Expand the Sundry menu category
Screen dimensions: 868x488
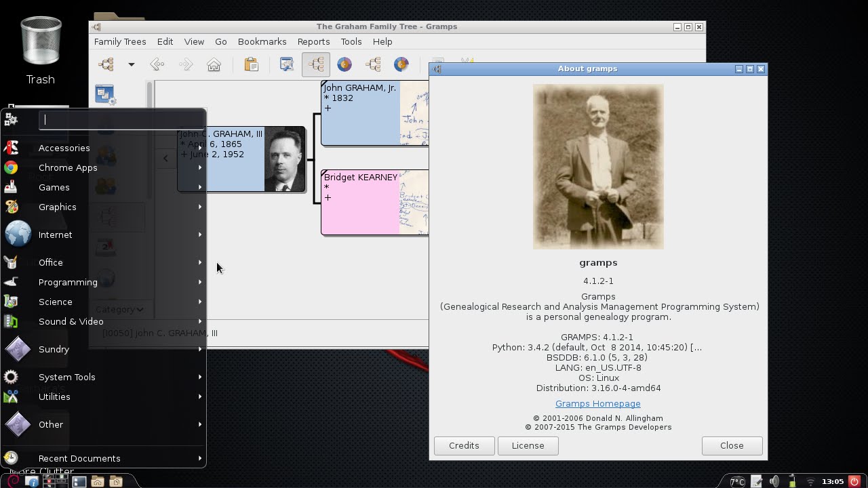pyautogui.click(x=103, y=349)
